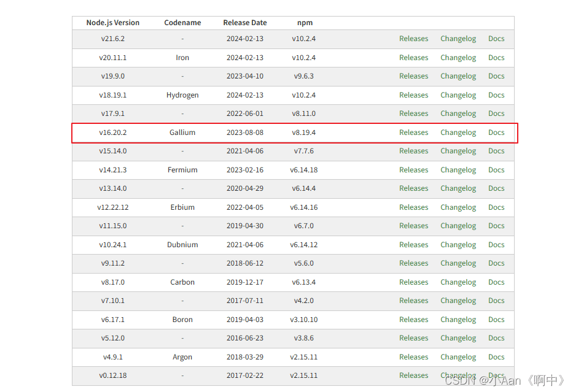Viewport: 573px width, 392px height.
Task: Open Docs for v11.15.0
Action: click(496, 226)
